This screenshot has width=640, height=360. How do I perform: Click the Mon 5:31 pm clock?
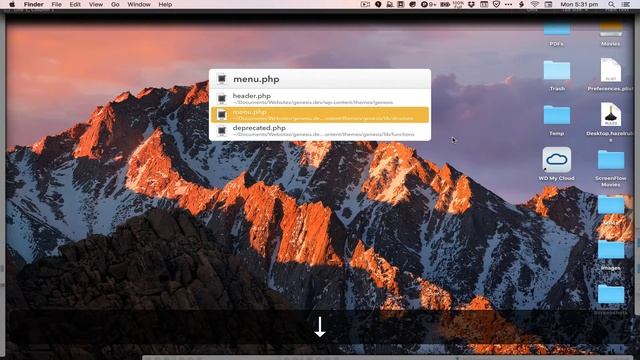click(579, 4)
